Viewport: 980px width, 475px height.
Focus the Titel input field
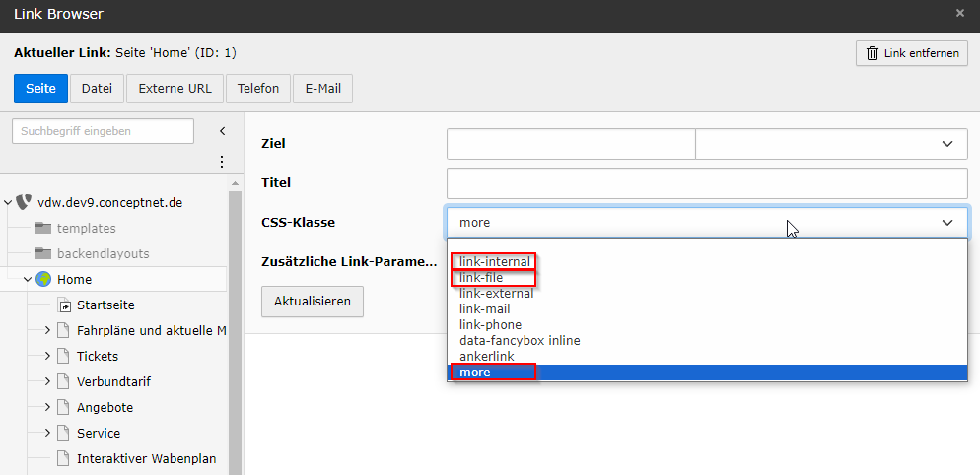[708, 183]
